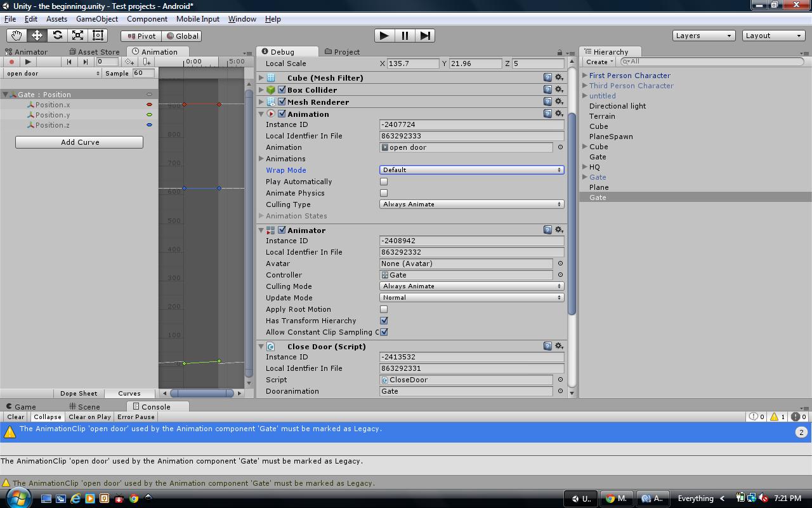Enable Apply Root Motion checkbox
Viewport: 812px width, 508px height.
click(x=384, y=309)
